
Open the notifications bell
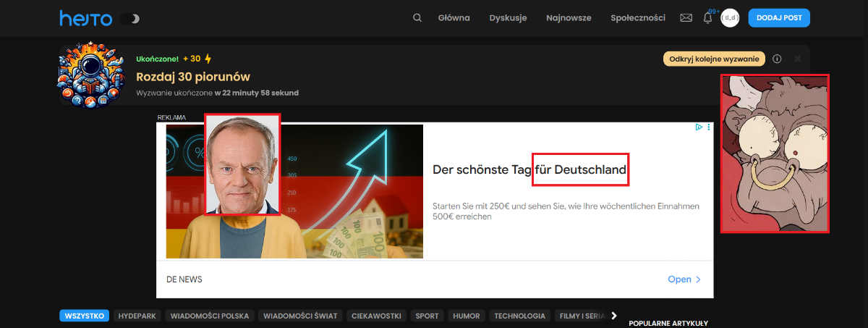point(707,18)
